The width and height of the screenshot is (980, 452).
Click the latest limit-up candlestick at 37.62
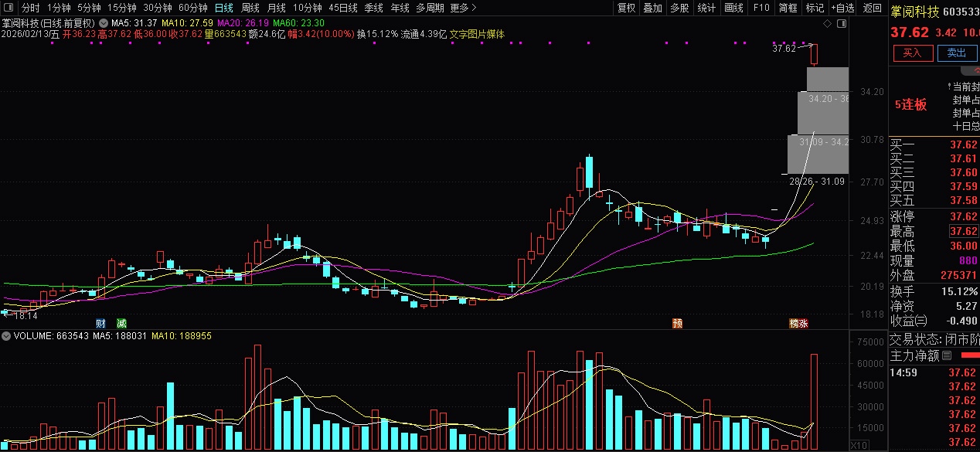click(813, 54)
